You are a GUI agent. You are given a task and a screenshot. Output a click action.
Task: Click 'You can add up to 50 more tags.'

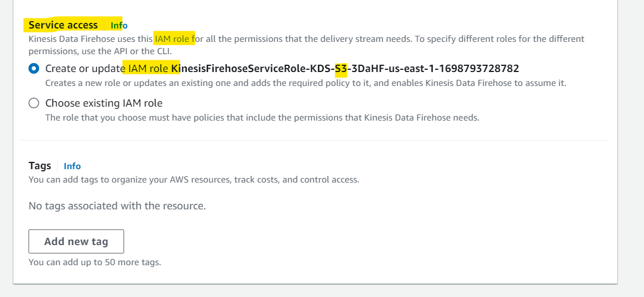click(95, 262)
